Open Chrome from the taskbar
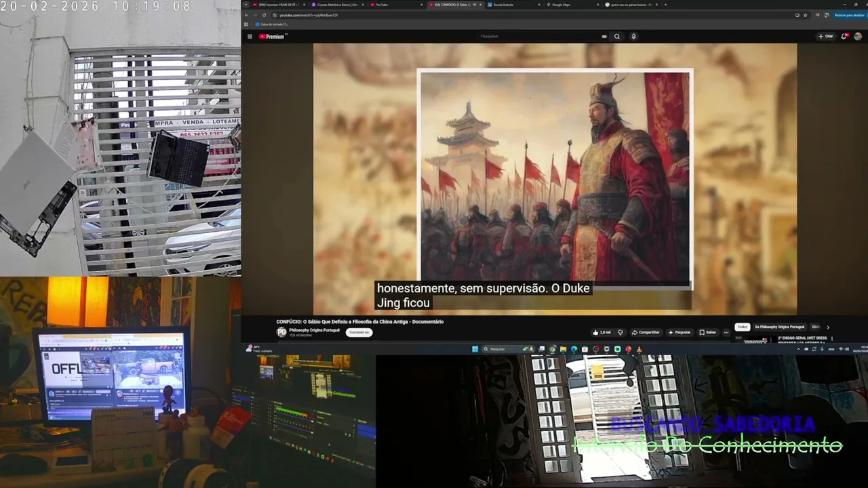 (552, 349)
